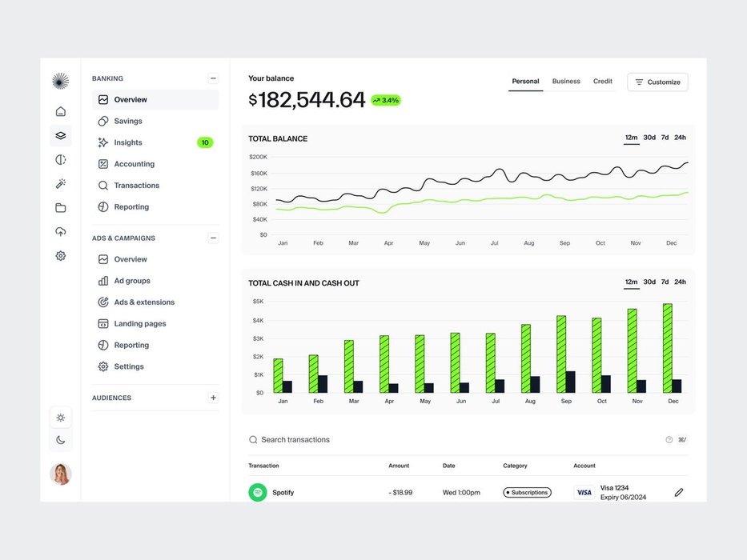The width and height of the screenshot is (747, 560).
Task: Click the Customize button
Action: click(x=657, y=82)
